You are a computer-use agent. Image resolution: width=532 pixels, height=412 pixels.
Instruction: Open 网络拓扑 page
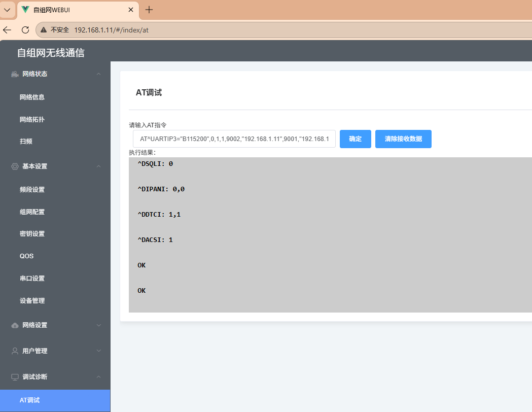[32, 119]
